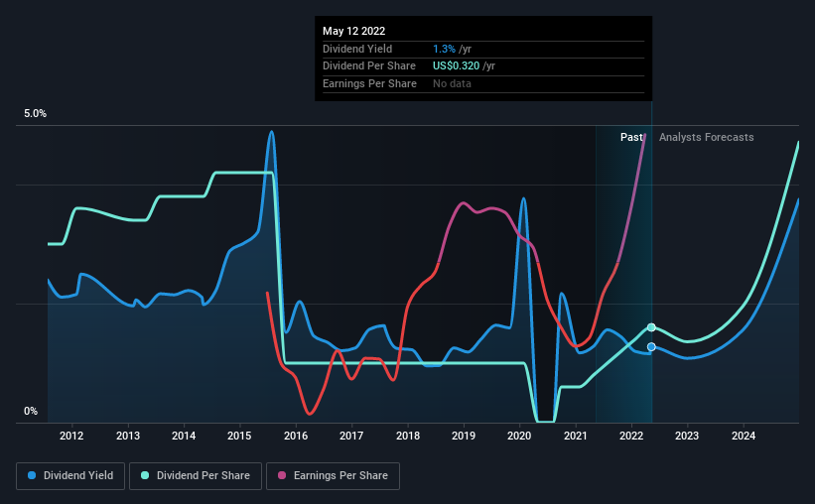The image size is (815, 504).
Task: Toggle the Dividend Yield legend button
Action: [x=69, y=476]
